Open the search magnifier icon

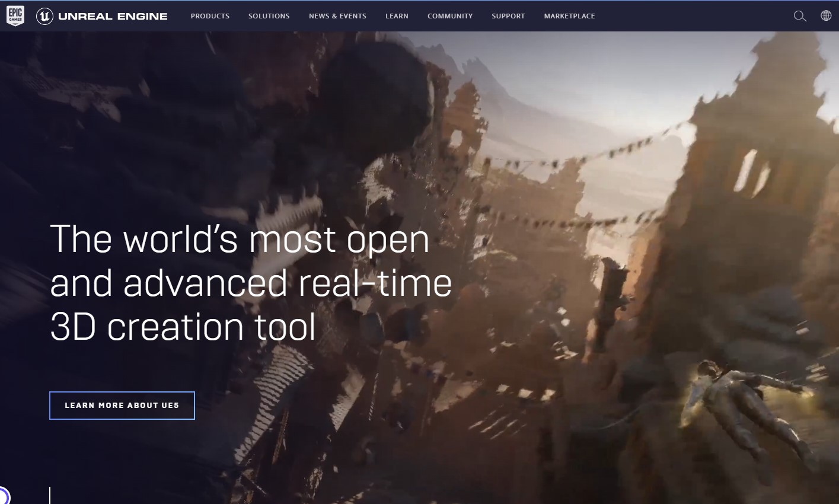tap(800, 16)
